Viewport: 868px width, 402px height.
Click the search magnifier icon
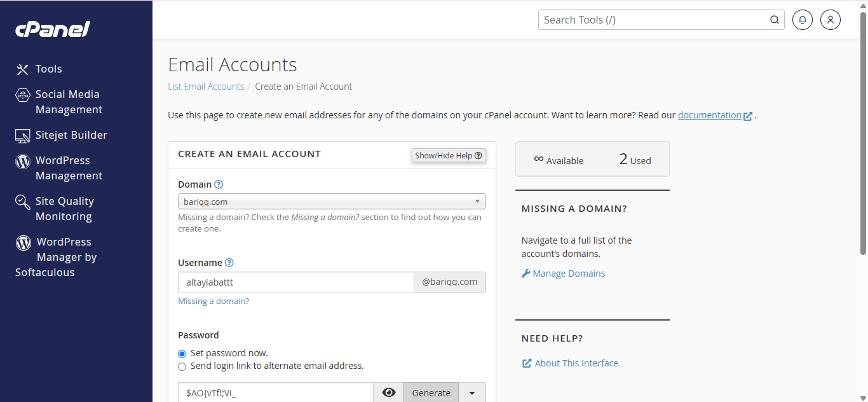tap(775, 20)
